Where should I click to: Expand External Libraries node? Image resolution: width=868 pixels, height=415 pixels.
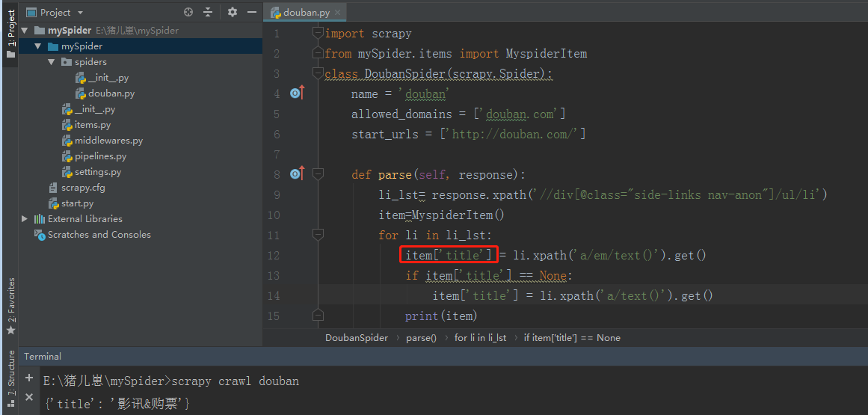click(25, 218)
